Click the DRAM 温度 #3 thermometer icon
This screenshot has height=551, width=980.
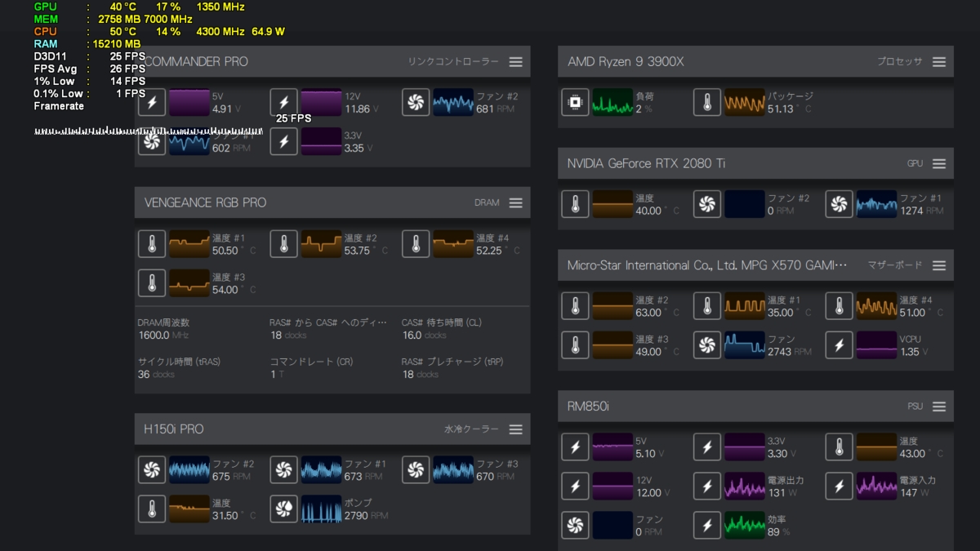pyautogui.click(x=152, y=283)
